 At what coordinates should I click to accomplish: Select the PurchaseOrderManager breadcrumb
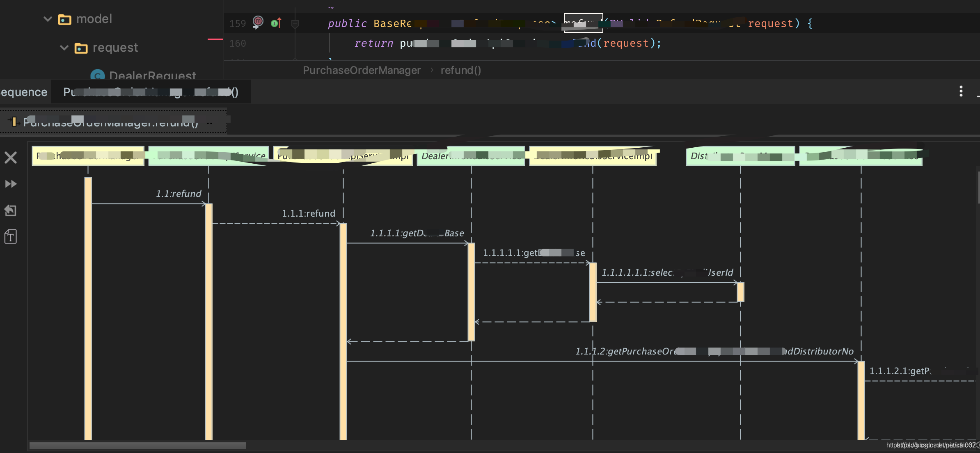pos(362,70)
